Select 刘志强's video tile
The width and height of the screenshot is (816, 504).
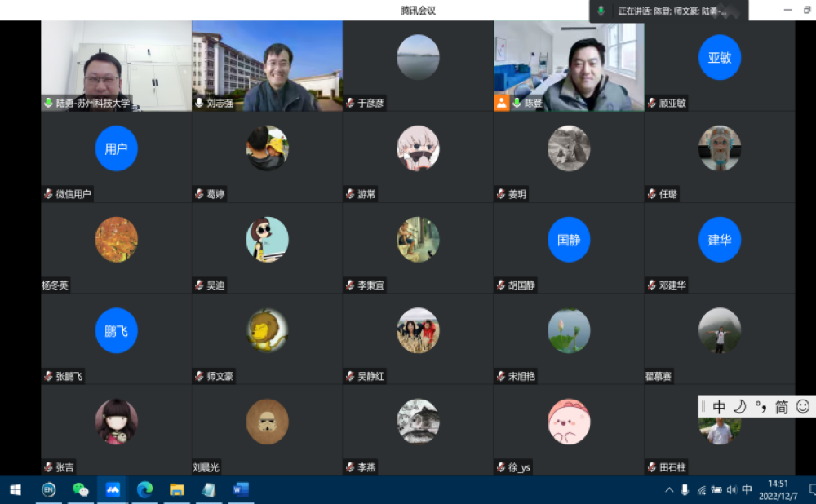coord(267,66)
